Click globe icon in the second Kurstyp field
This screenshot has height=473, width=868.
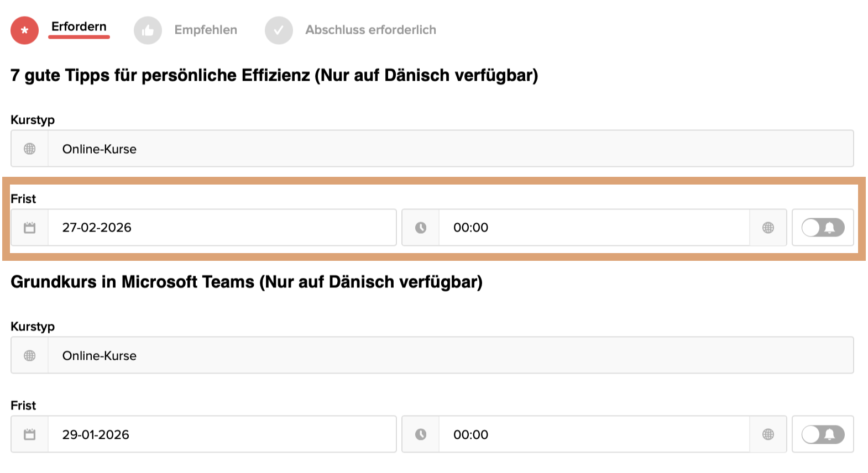(x=30, y=355)
